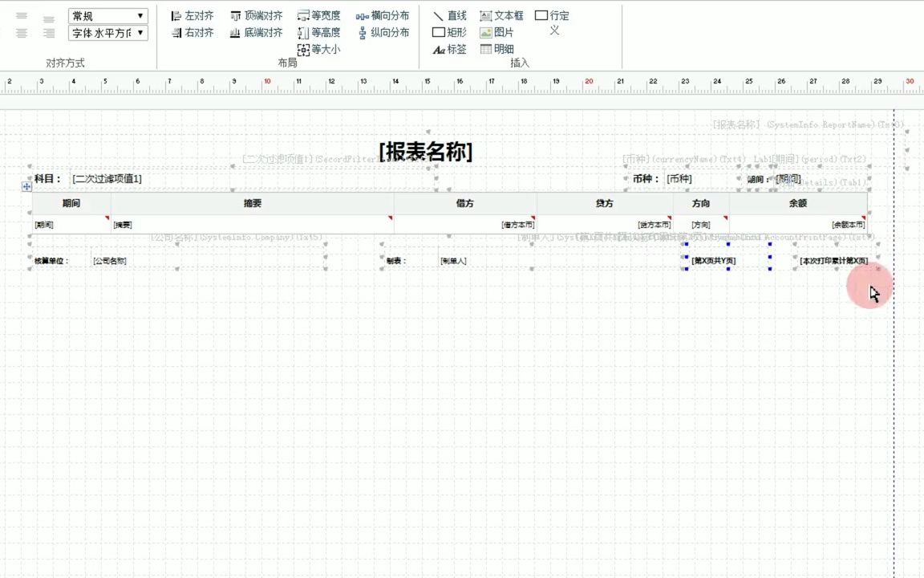The image size is (924, 578).
Task: Click the 等大小 equal size tool
Action: pos(321,49)
